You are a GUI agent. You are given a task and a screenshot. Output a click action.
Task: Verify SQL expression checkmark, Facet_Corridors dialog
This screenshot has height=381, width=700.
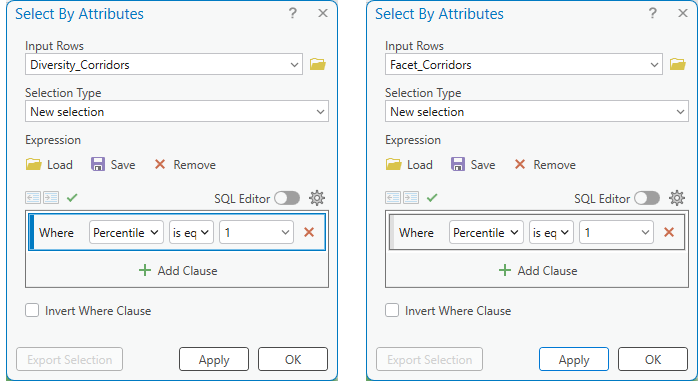pyautogui.click(x=432, y=197)
